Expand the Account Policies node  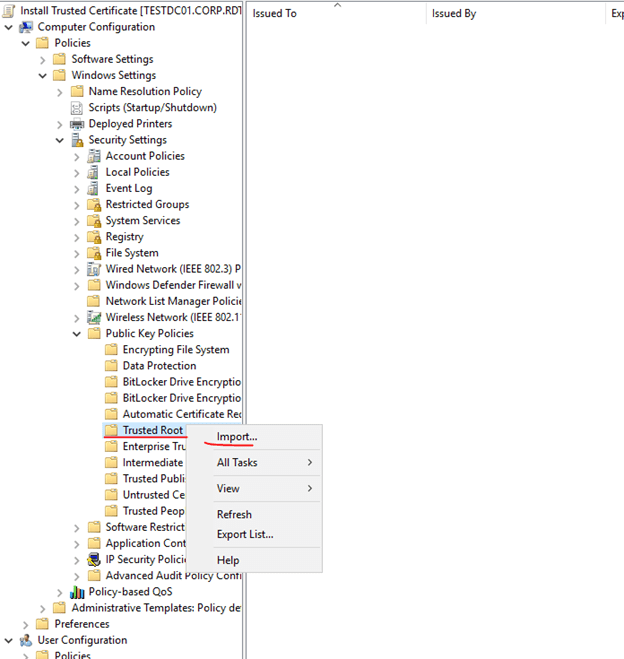coord(77,156)
